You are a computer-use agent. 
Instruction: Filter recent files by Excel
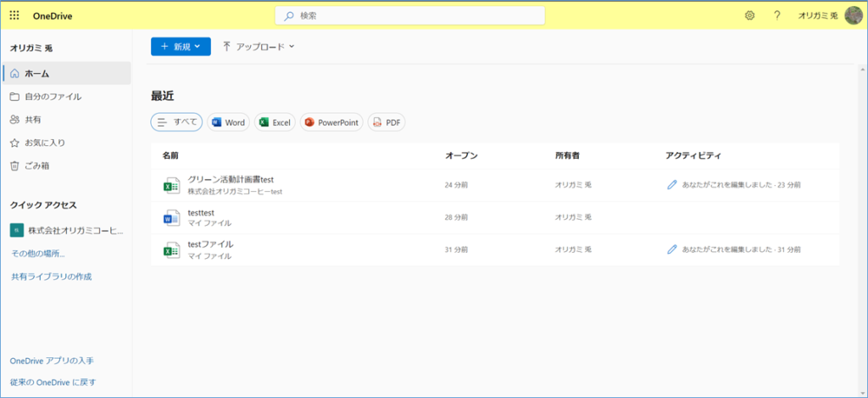point(275,122)
